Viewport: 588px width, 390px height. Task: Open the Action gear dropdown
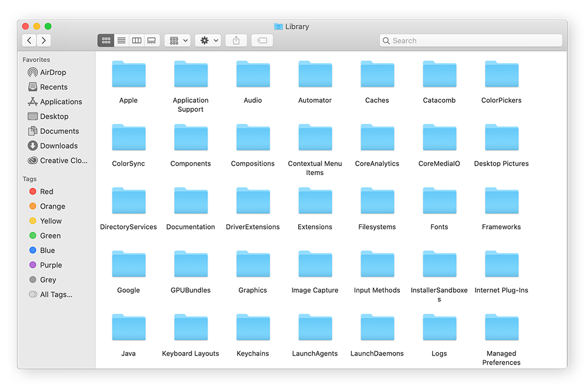(x=207, y=40)
